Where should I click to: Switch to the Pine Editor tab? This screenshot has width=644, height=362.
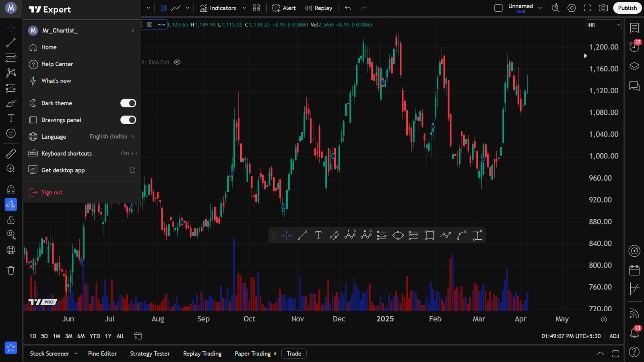tap(102, 354)
